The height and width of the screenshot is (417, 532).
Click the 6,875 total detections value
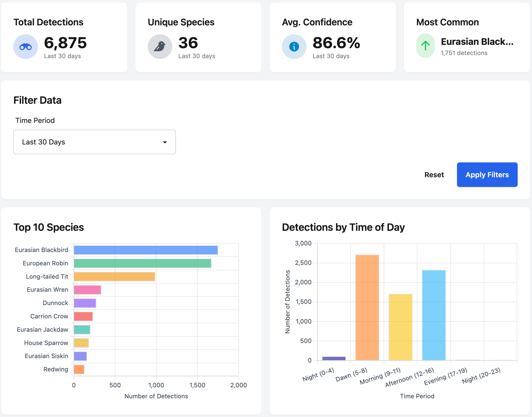[65, 43]
